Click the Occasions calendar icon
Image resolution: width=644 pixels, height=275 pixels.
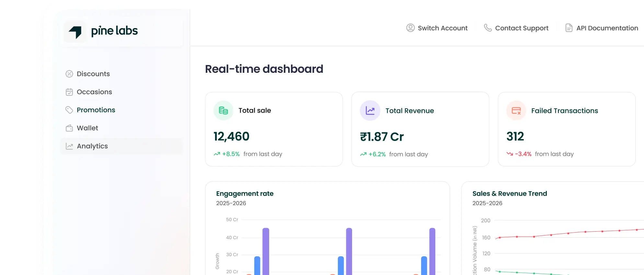[x=69, y=92]
